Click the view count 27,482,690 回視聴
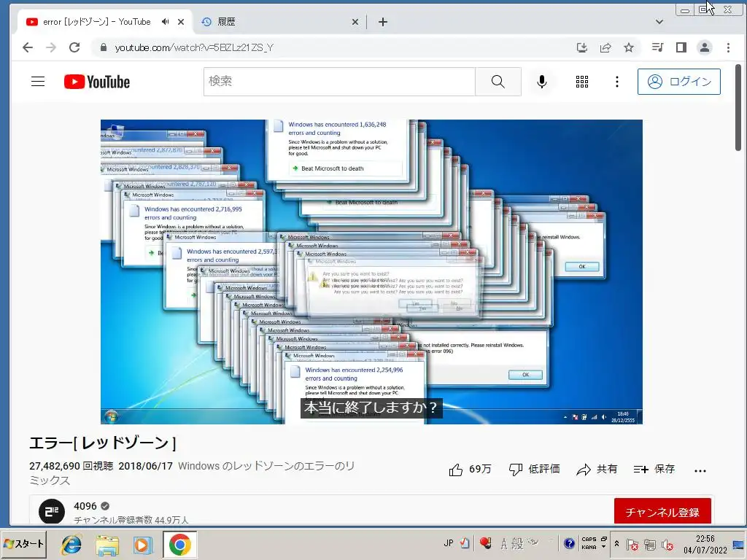 71,466
